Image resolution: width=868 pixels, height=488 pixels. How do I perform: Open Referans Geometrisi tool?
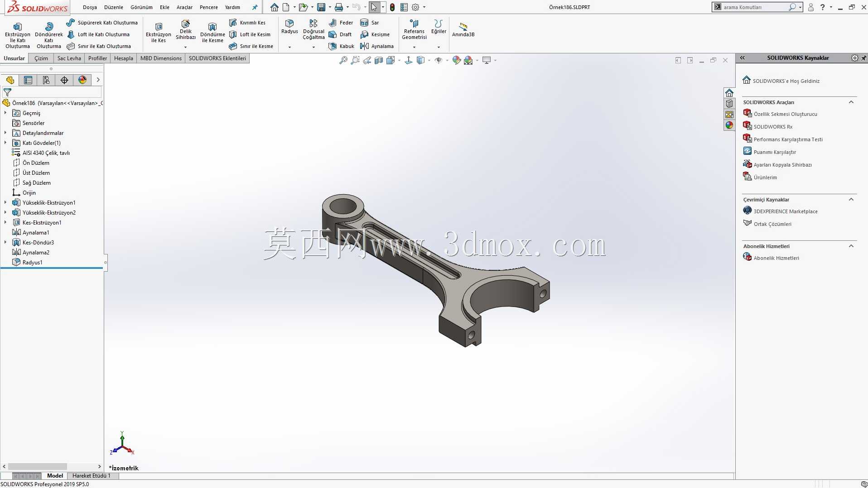point(414,30)
